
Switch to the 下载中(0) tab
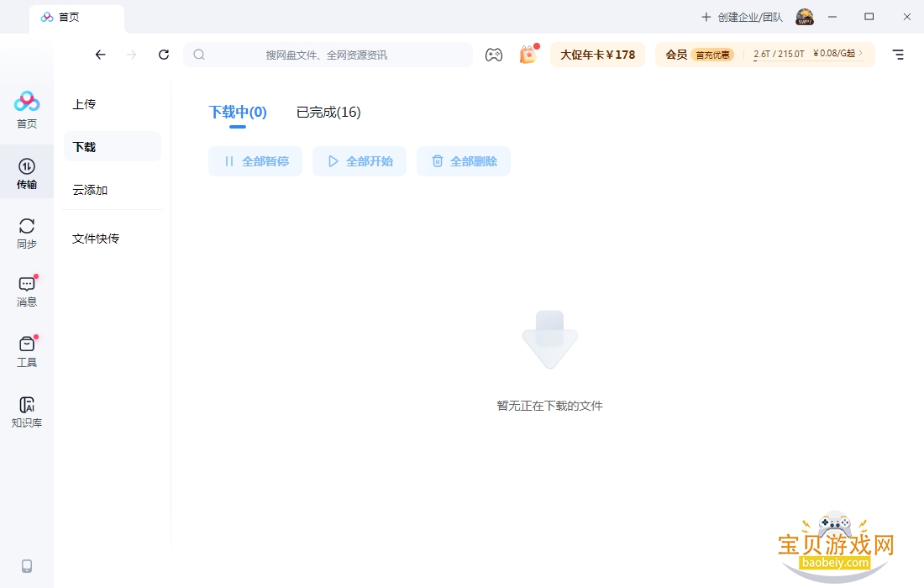[238, 112]
